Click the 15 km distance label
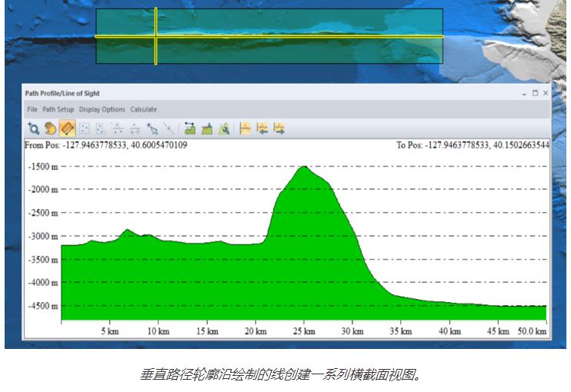The width and height of the screenshot is (571, 392). [x=207, y=331]
